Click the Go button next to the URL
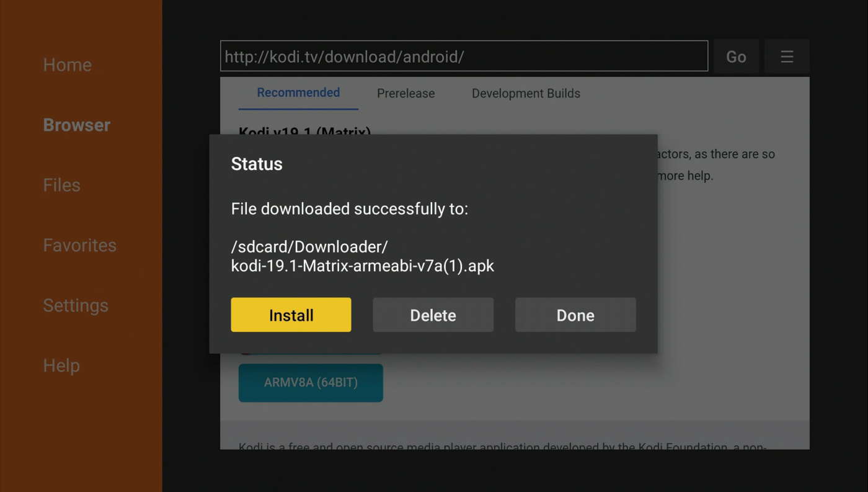Image resolution: width=868 pixels, height=492 pixels. [736, 56]
